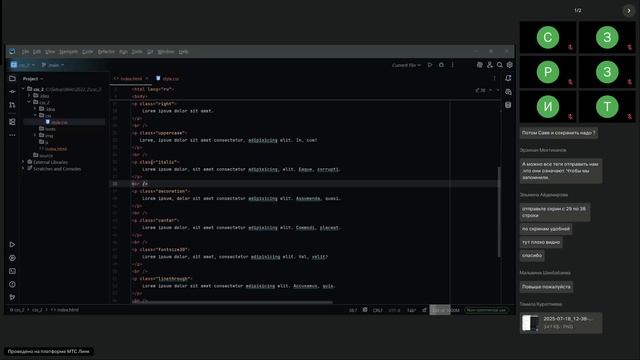Open Code With Me user icon
The height and width of the screenshot is (360, 640).
click(489, 65)
